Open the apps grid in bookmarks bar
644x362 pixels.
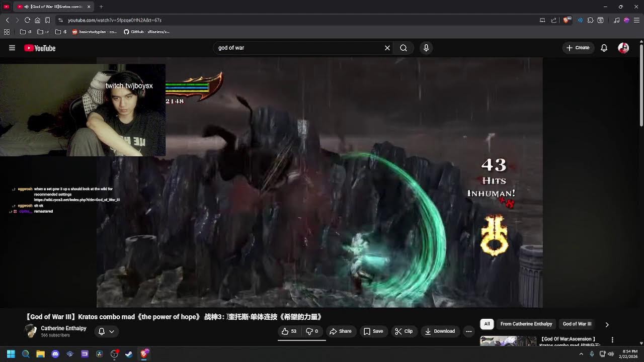click(x=7, y=32)
